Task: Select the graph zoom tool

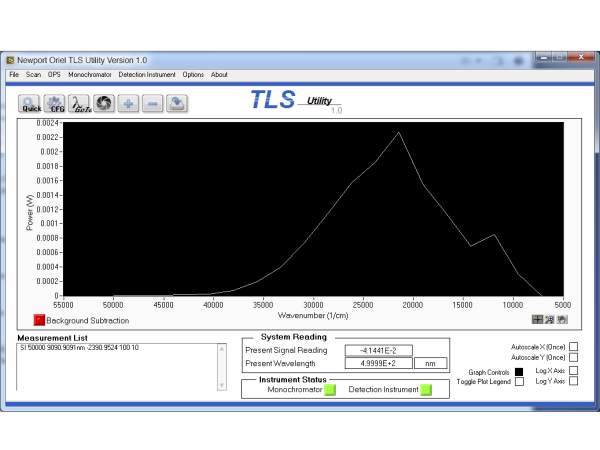Action: (x=550, y=320)
